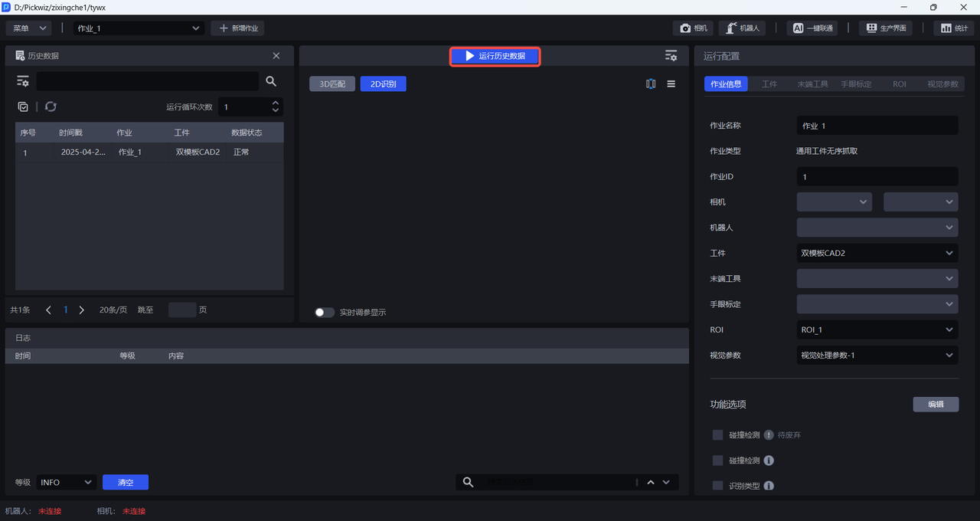
Task: Toggle the 实时调参显示 switch
Action: 325,313
